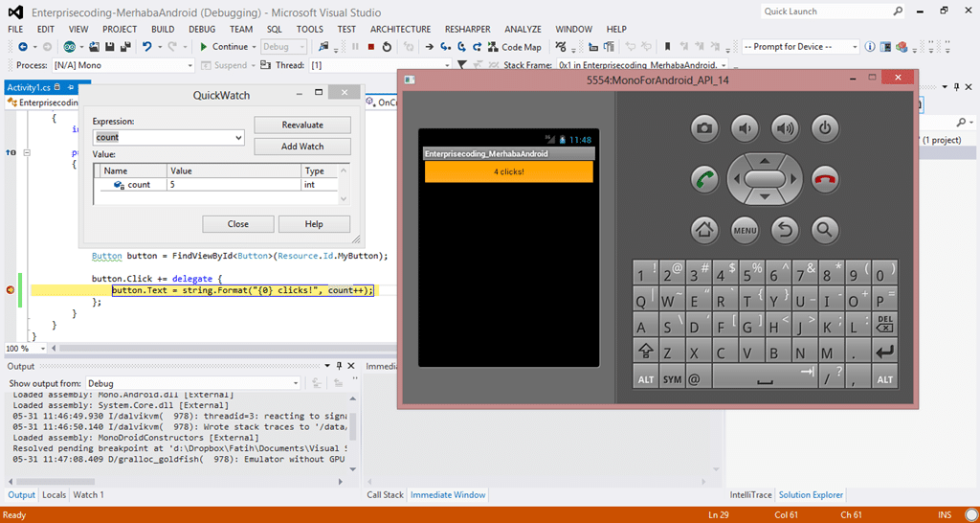Open the ARCHITECTURE menu

[400, 30]
